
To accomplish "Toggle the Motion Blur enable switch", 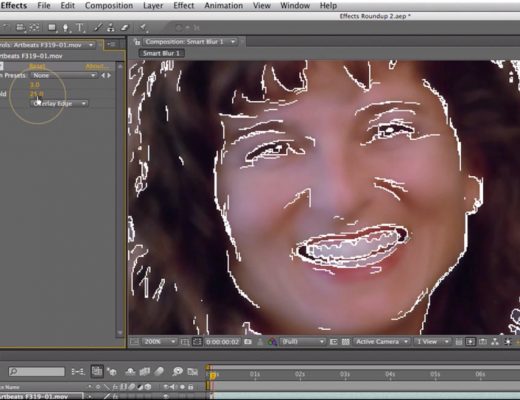I will (x=160, y=371).
